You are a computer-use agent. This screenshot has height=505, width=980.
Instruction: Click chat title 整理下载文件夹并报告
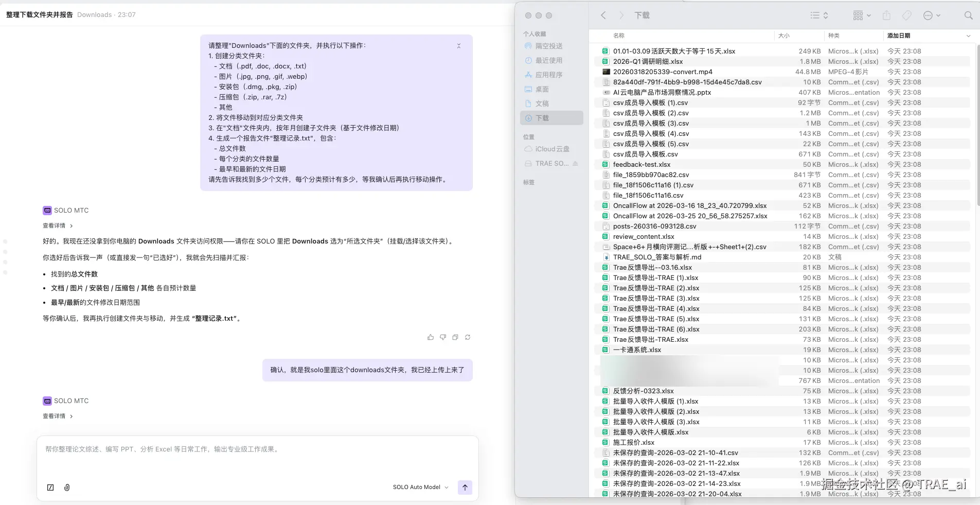(x=40, y=14)
